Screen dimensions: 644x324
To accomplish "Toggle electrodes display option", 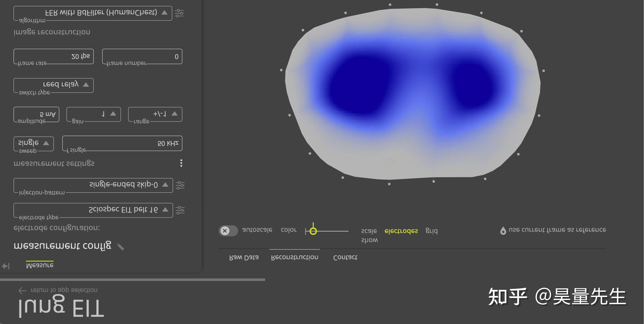I will pos(401,231).
